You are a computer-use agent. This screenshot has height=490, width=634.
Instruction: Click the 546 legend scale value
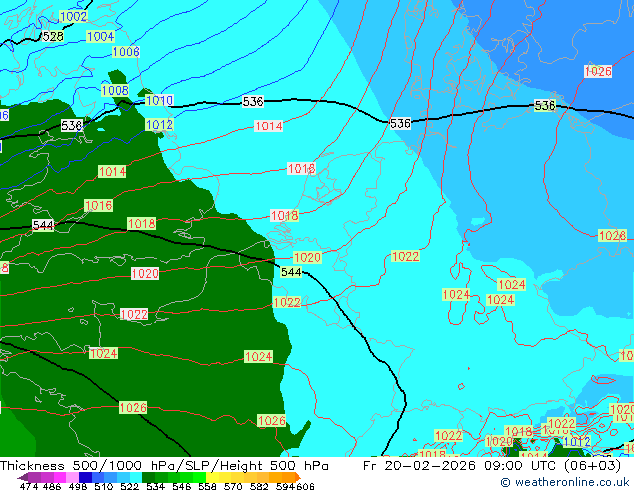coord(181,486)
